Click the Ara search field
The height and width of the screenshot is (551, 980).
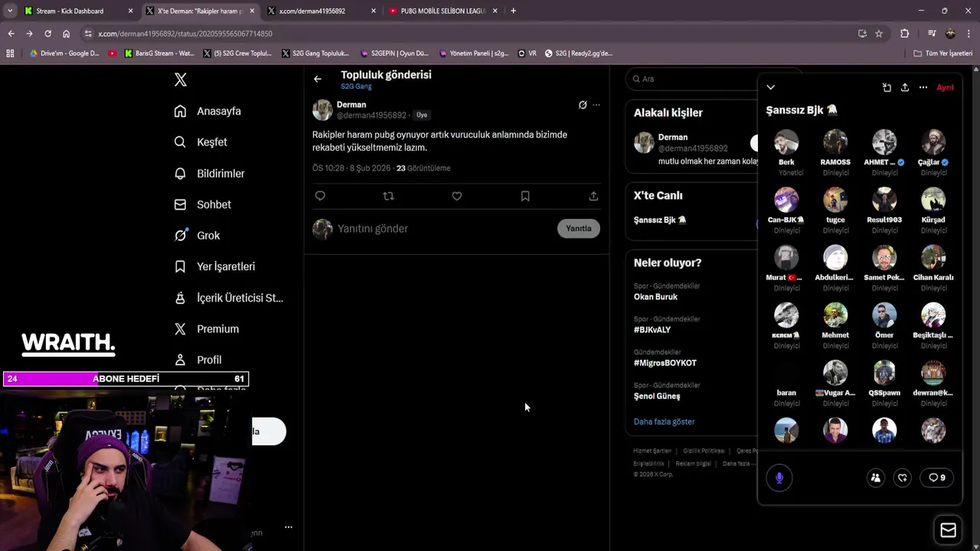tap(693, 79)
